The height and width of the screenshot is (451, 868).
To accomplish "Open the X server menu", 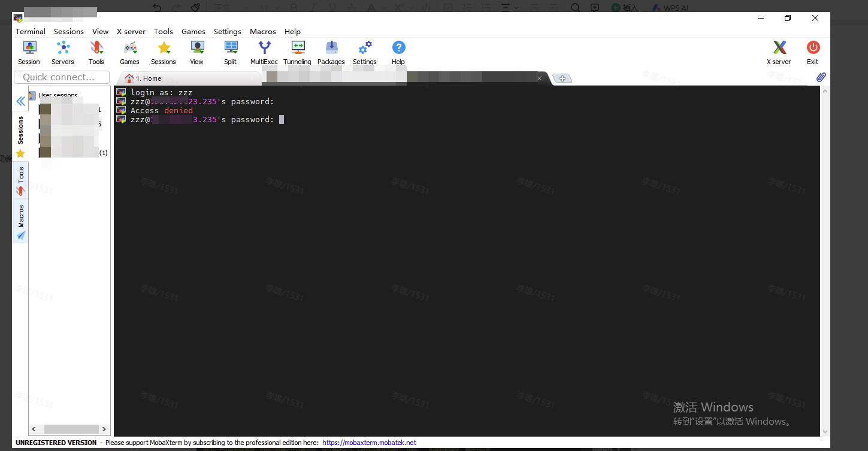I will click(131, 31).
